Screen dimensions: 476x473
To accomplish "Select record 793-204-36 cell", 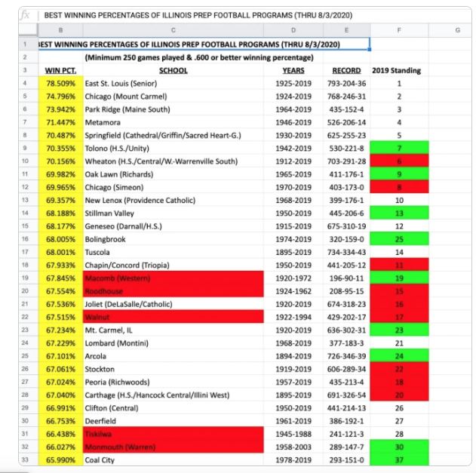I will [347, 84].
